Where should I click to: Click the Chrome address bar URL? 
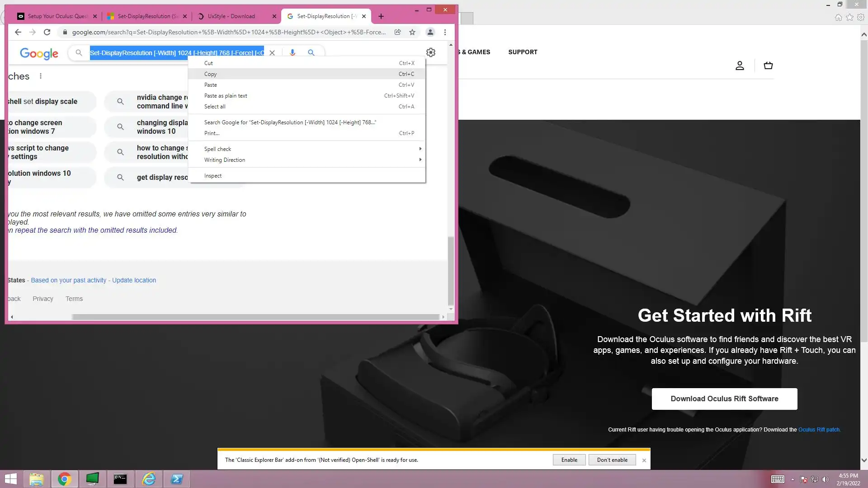click(x=229, y=32)
